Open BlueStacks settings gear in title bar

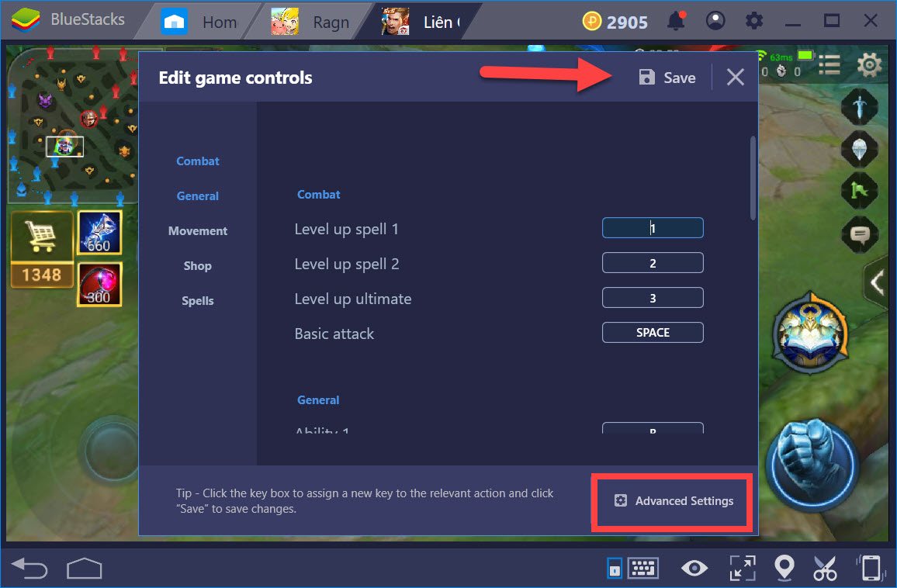click(x=754, y=21)
